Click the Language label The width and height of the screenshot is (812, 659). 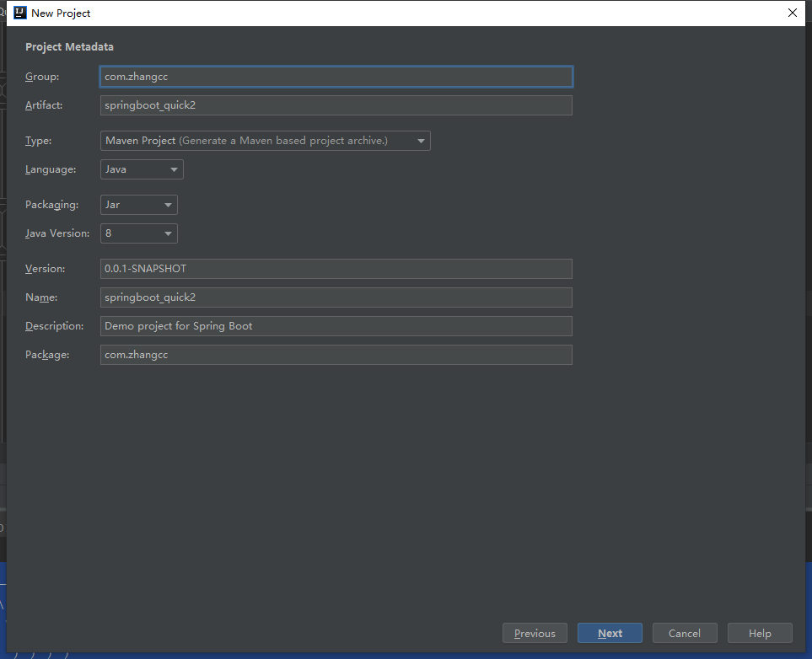click(x=51, y=169)
